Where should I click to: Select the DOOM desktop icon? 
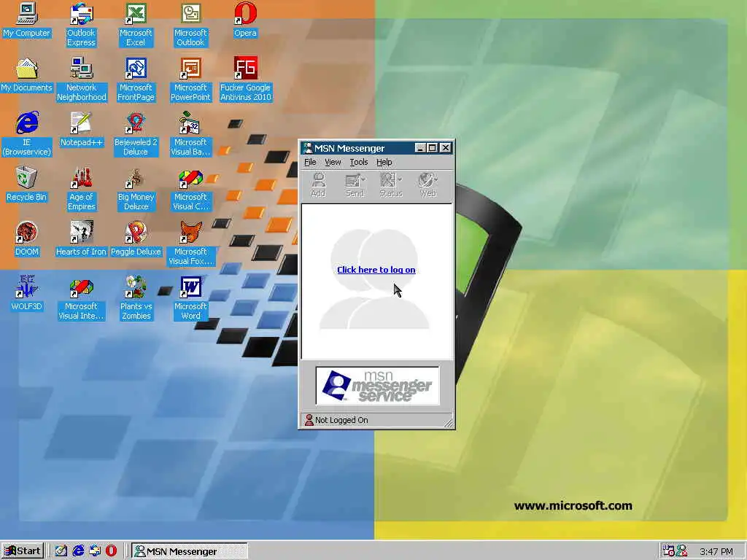point(27,239)
